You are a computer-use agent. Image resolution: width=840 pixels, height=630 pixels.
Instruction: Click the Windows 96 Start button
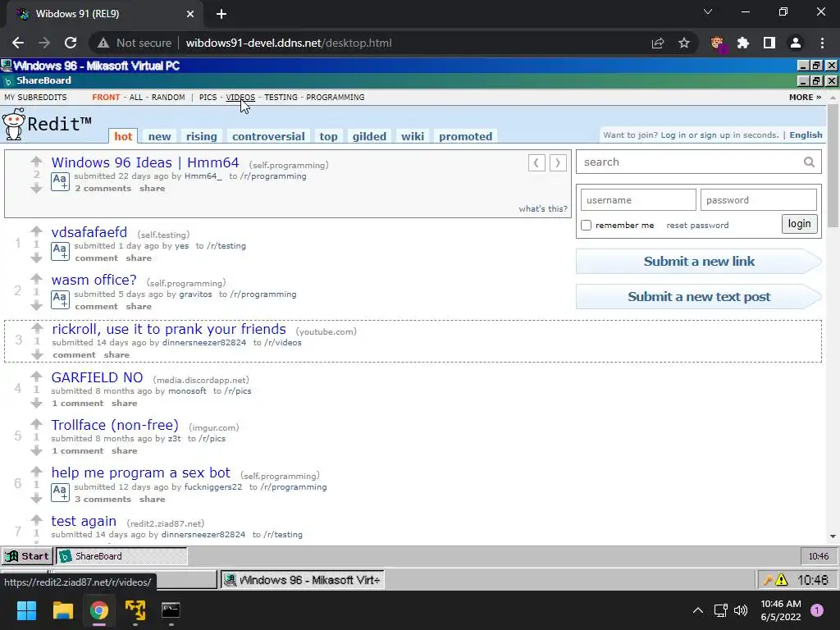point(27,556)
